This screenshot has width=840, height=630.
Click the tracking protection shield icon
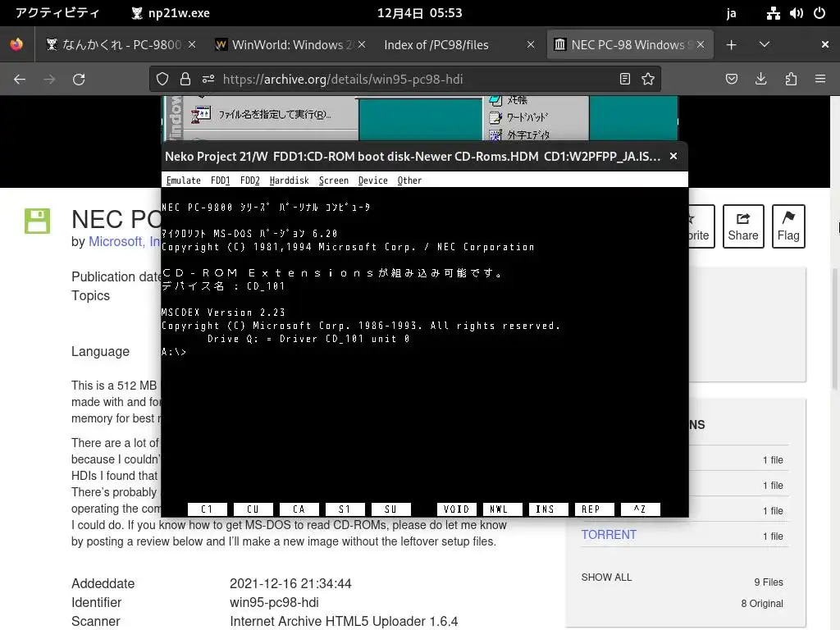(x=162, y=80)
